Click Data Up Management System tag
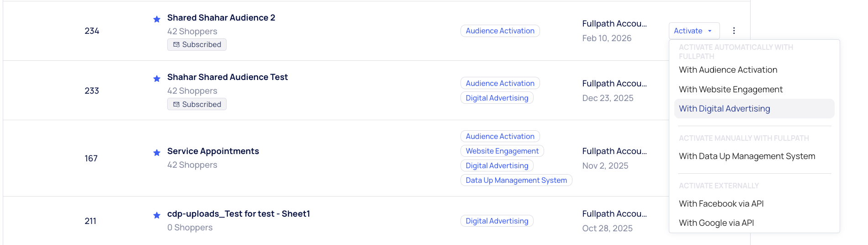The width and height of the screenshot is (868, 245). click(x=516, y=180)
